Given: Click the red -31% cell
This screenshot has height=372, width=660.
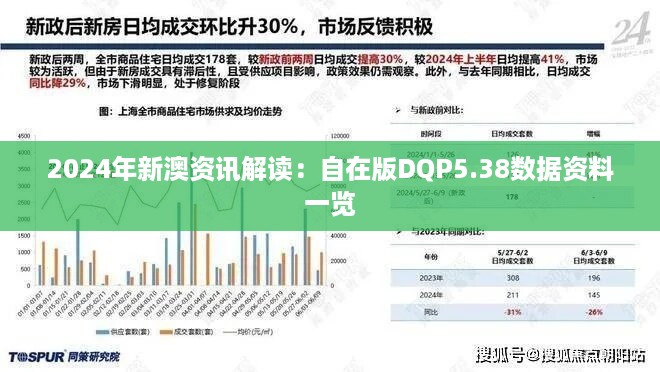Looking at the screenshot, I should [513, 312].
